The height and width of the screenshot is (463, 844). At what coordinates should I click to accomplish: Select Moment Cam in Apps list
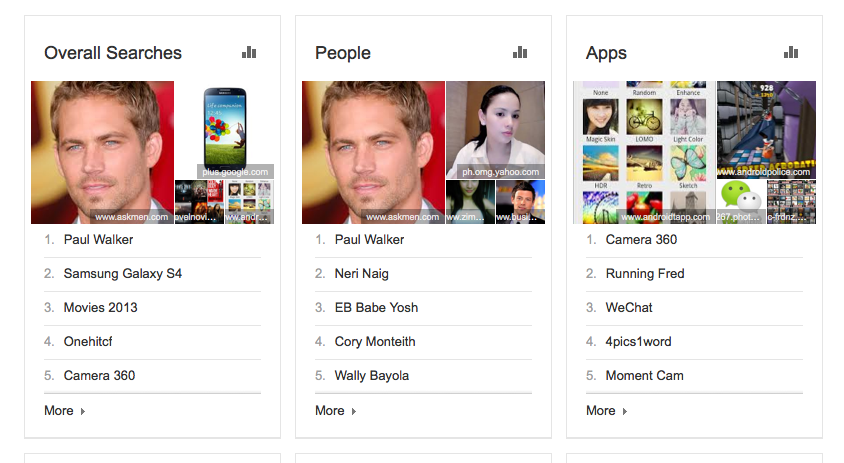click(644, 375)
